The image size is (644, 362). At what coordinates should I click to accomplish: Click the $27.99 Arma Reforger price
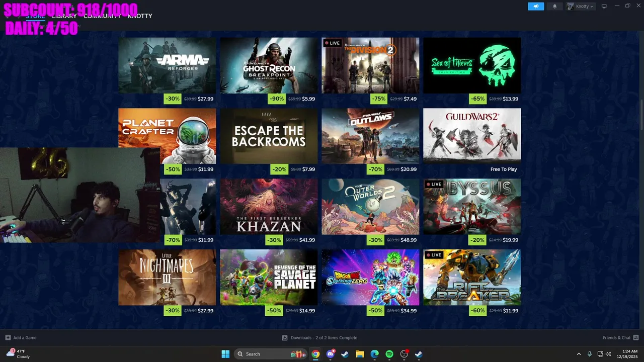coord(205,99)
